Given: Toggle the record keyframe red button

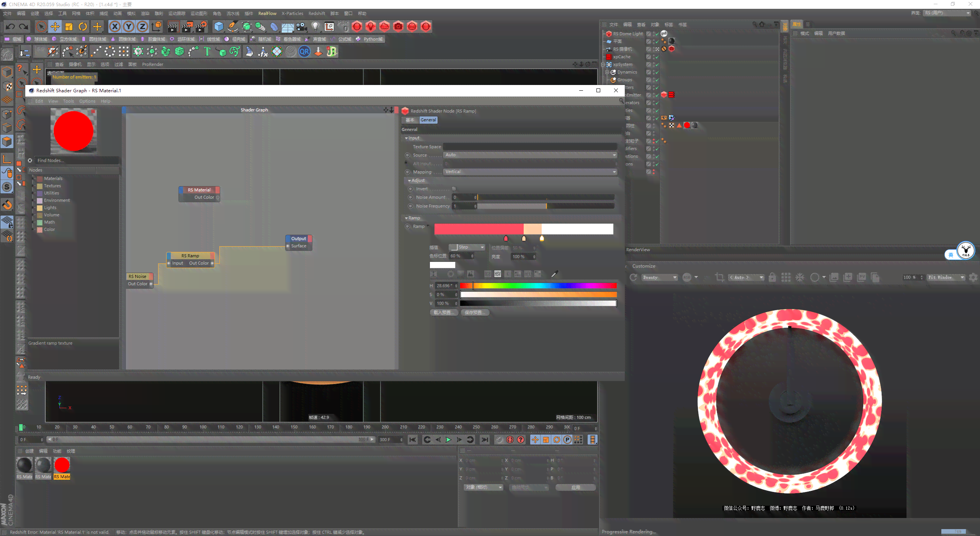Looking at the screenshot, I should pos(510,440).
